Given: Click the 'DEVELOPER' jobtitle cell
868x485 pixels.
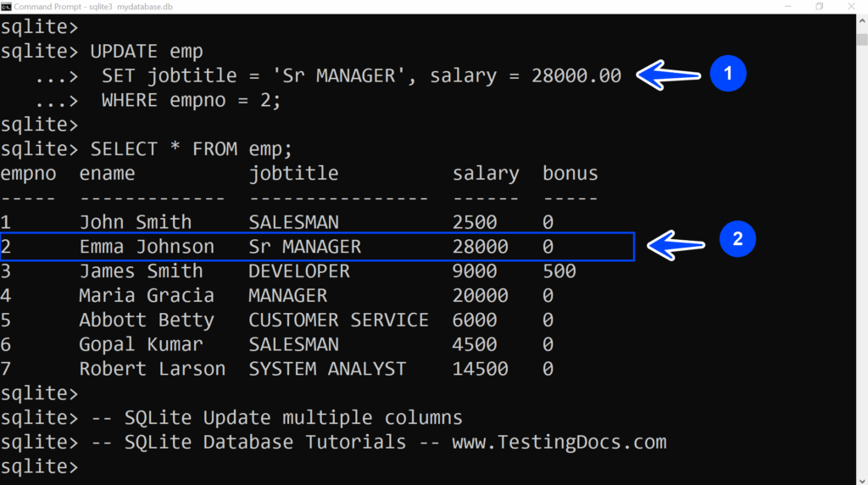Looking at the screenshot, I should click(299, 271).
